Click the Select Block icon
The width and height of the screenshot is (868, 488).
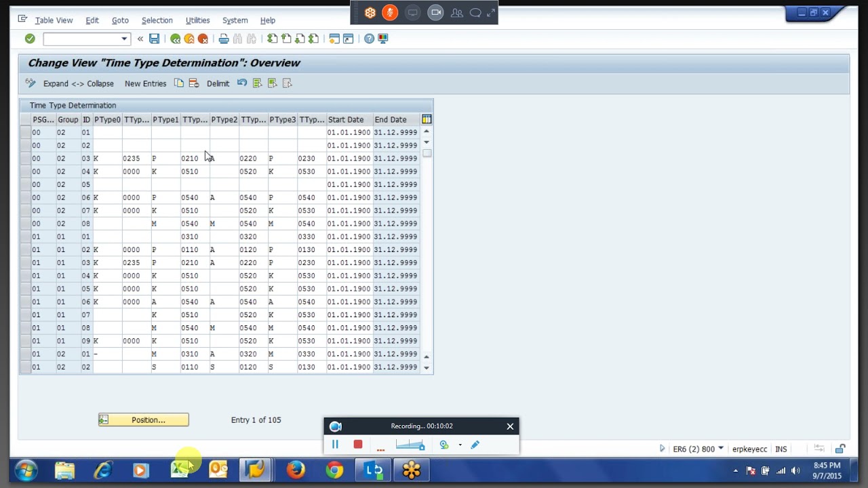[x=272, y=83]
